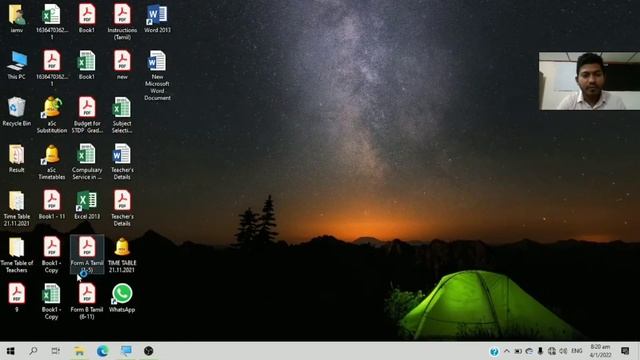Select the Instructions (Tamil) PDF file

pos(122,22)
